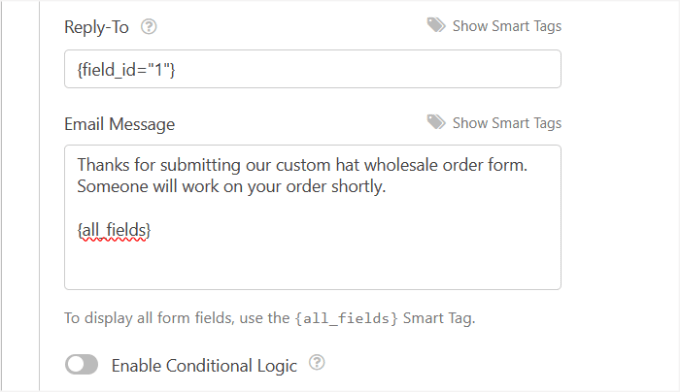Click the "To display all form fields" hint sentence
Screen dimensions: 680x392
[270, 318]
